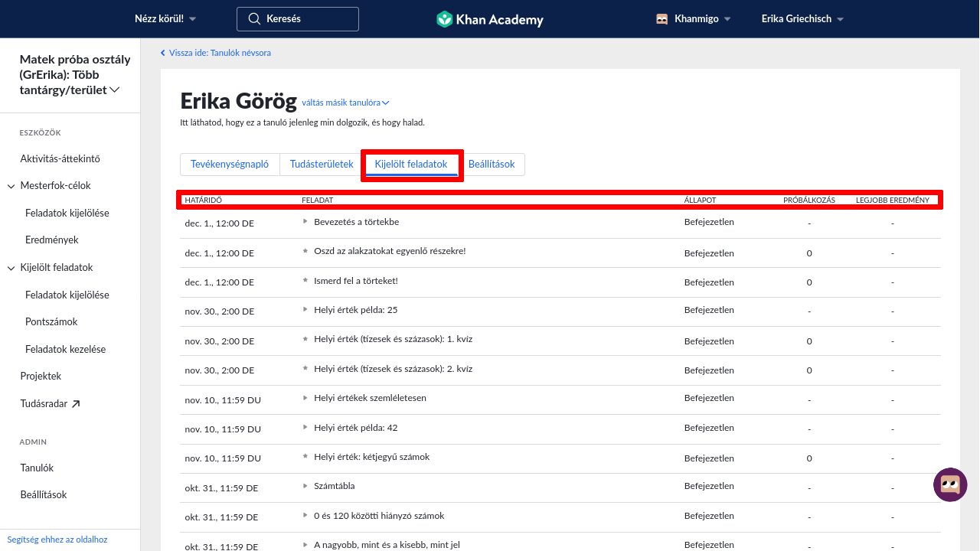Click video icon beside Bevezetés a törtekbe
980x551 pixels.
305,222
